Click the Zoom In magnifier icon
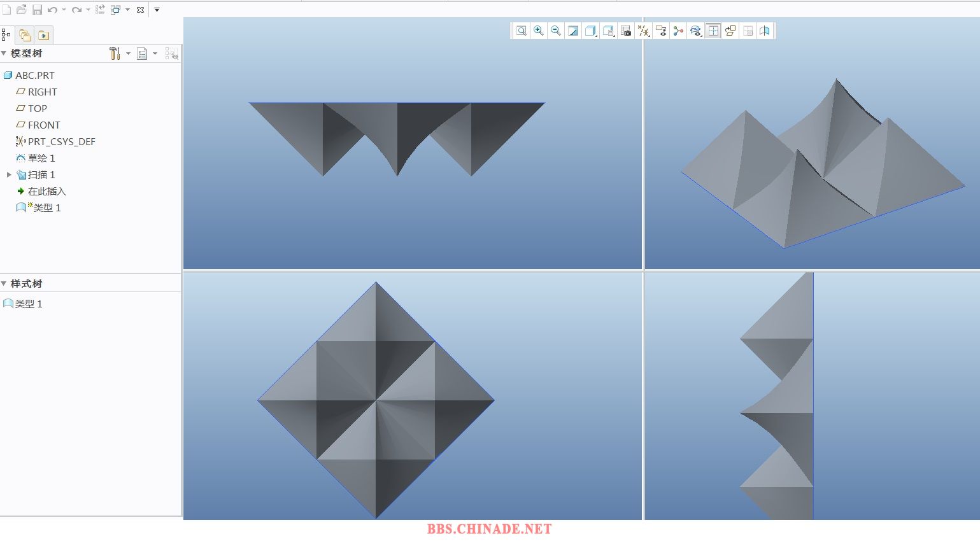980x541 pixels. pos(539,31)
